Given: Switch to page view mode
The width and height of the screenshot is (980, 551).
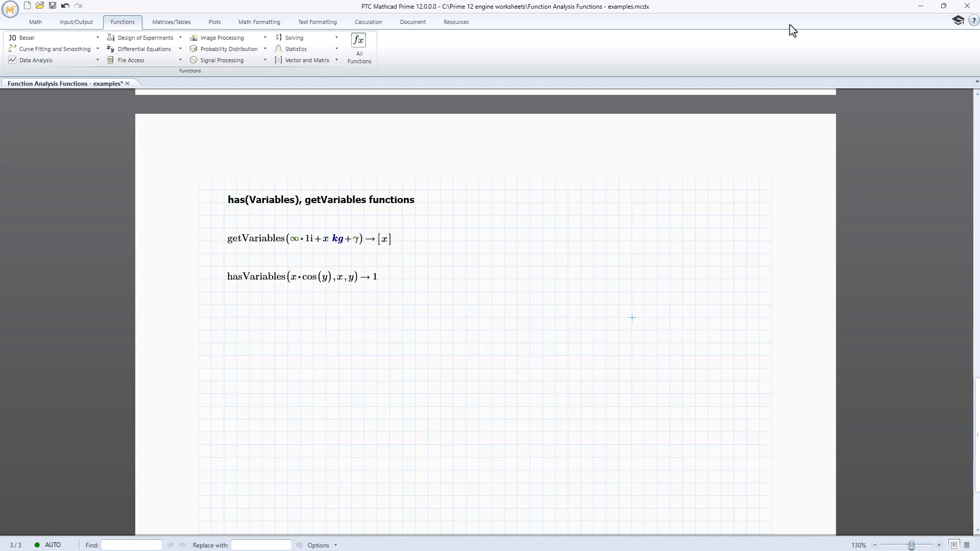Looking at the screenshot, I should click(x=953, y=545).
